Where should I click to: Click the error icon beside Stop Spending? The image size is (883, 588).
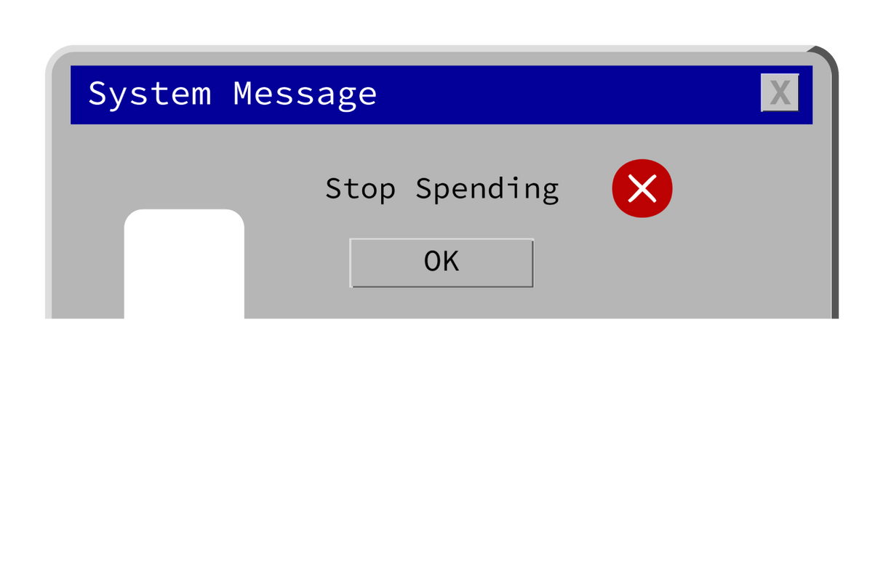pos(642,188)
